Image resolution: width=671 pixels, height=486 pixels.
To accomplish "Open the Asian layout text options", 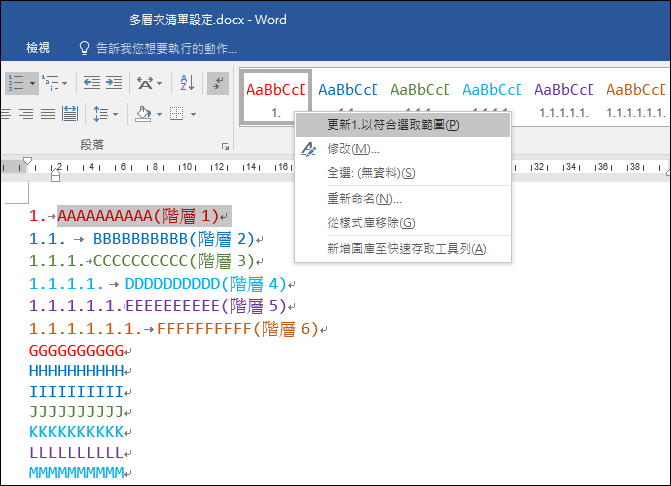I will click(145, 83).
